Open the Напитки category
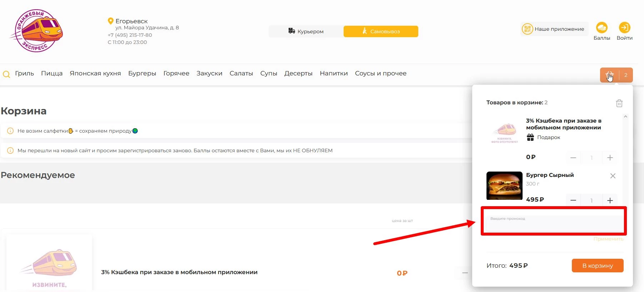This screenshot has width=644, height=292. point(334,73)
